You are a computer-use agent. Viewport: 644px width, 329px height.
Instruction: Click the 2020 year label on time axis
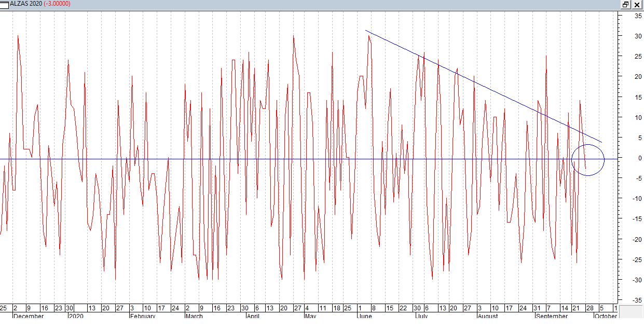pyautogui.click(x=76, y=316)
